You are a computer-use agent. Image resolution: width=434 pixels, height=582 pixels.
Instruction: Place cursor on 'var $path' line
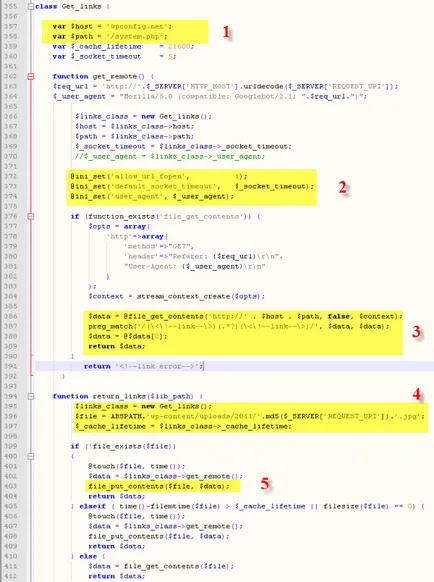pos(110,36)
